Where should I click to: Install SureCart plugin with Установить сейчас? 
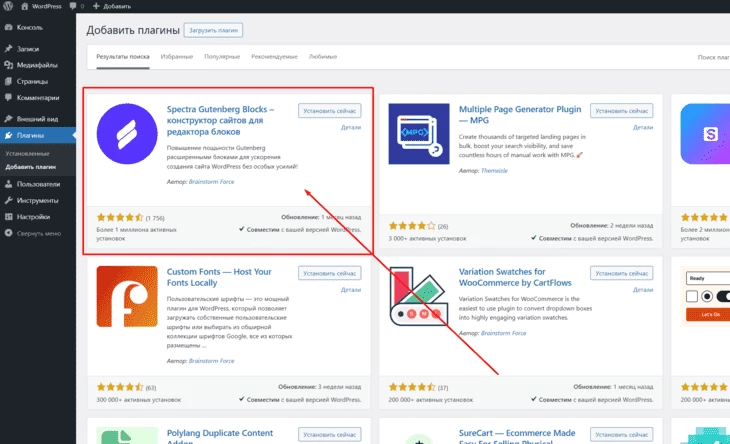tap(622, 435)
